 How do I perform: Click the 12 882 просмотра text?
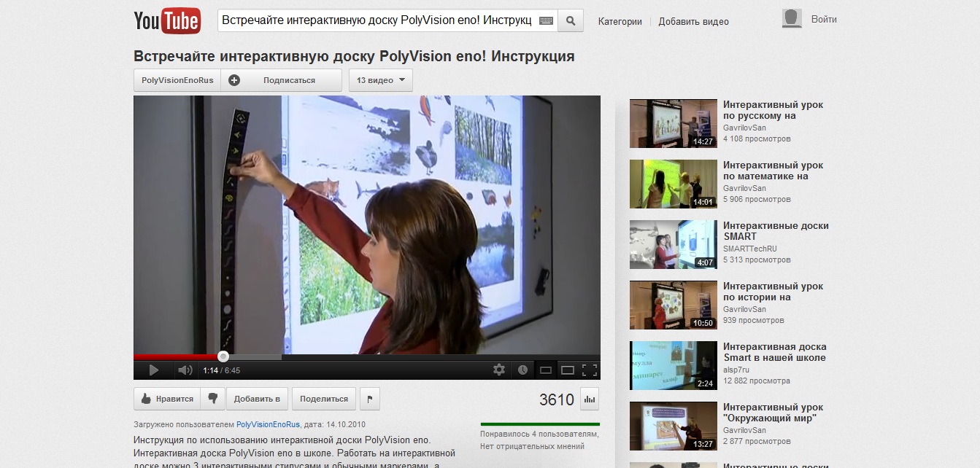click(757, 381)
